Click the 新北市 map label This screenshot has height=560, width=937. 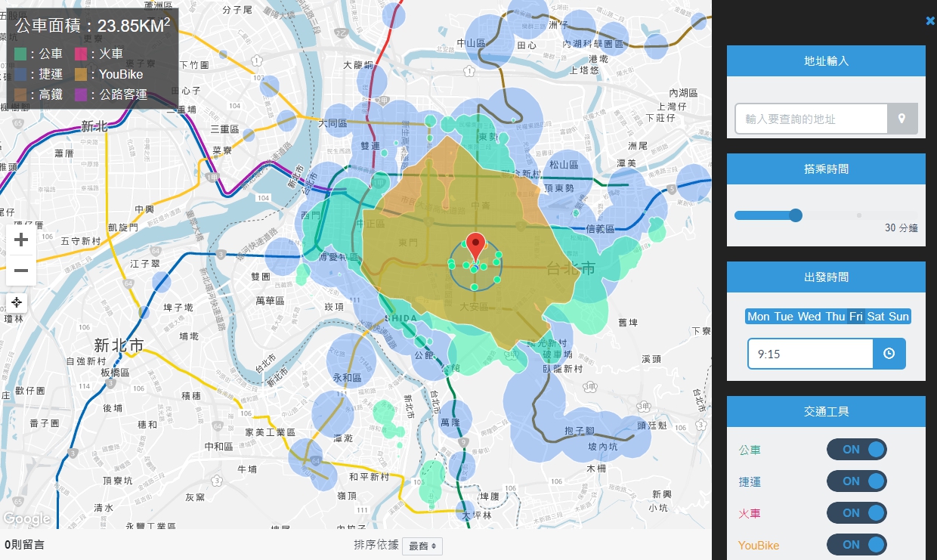119,345
